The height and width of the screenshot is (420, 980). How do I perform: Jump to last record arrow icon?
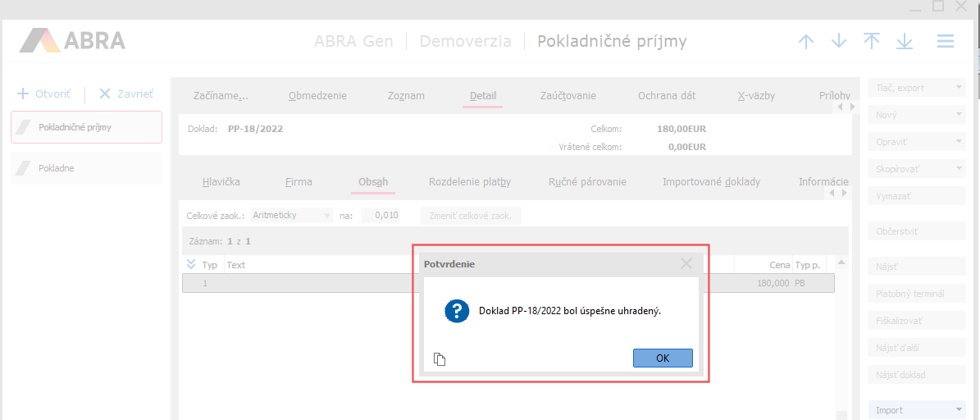pyautogui.click(x=905, y=42)
